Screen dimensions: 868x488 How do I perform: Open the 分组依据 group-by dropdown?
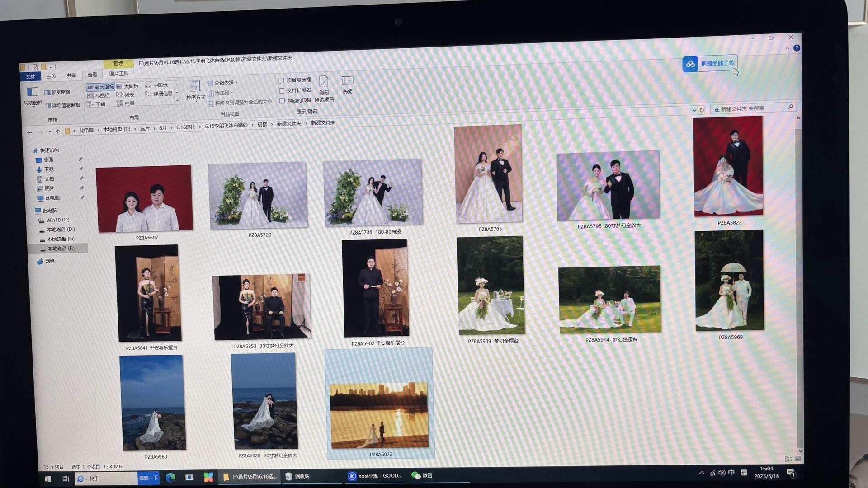tap(223, 83)
